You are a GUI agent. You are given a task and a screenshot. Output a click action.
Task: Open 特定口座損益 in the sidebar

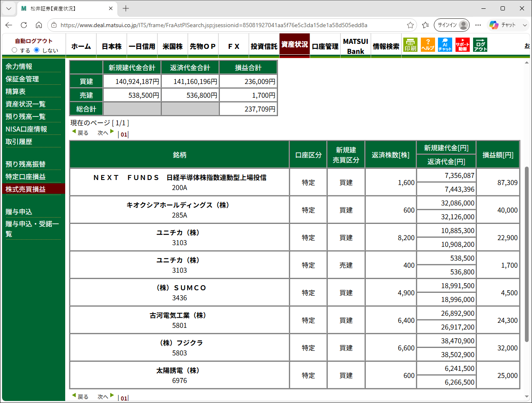(x=25, y=177)
